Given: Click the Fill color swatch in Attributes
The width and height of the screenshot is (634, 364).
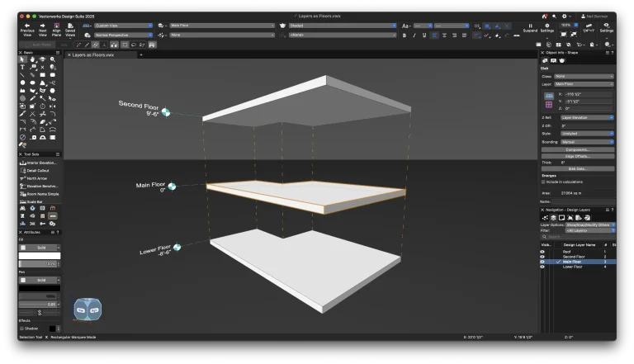Looking at the screenshot, I should pos(40,256).
